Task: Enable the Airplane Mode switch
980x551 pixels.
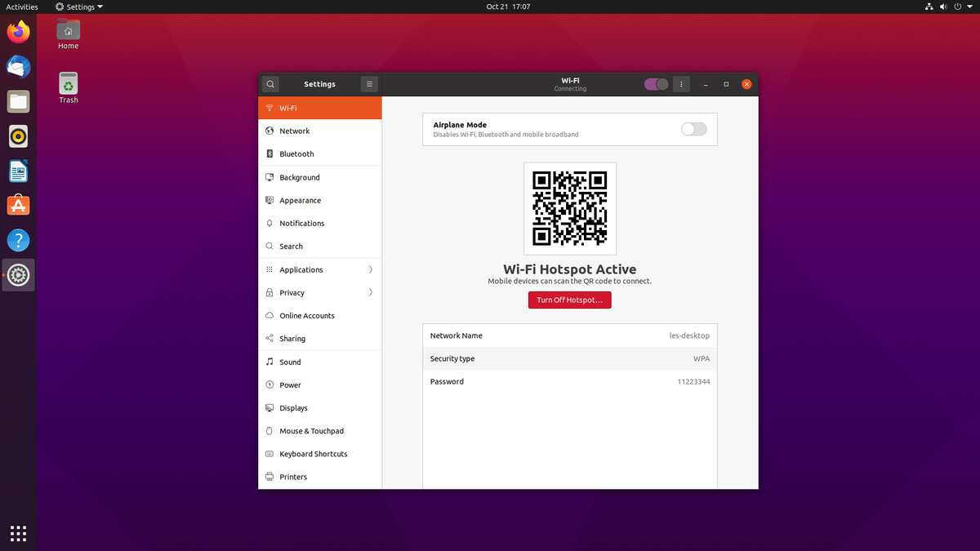Action: click(693, 129)
